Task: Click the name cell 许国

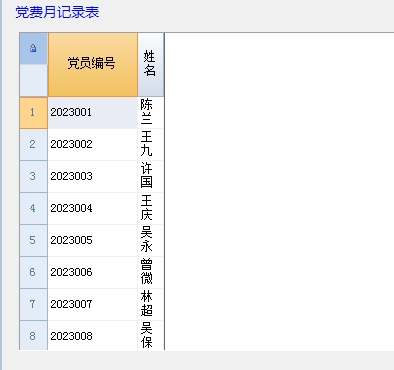Action: 150,177
